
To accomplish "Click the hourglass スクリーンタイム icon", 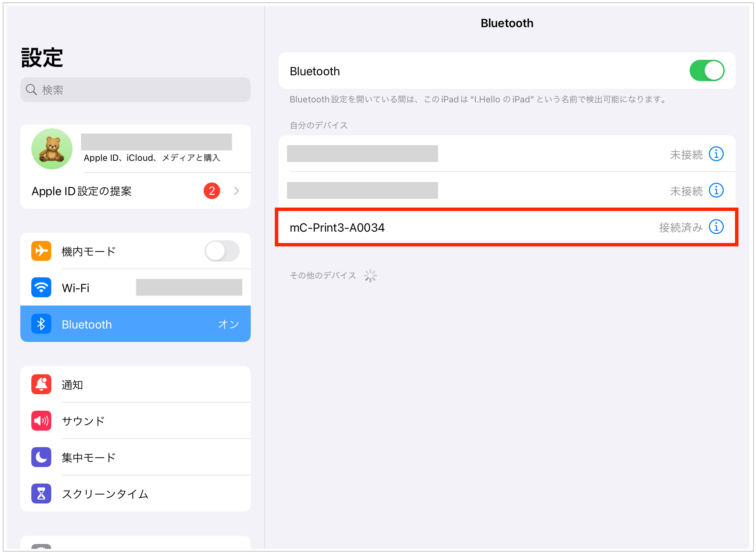I will pyautogui.click(x=41, y=494).
